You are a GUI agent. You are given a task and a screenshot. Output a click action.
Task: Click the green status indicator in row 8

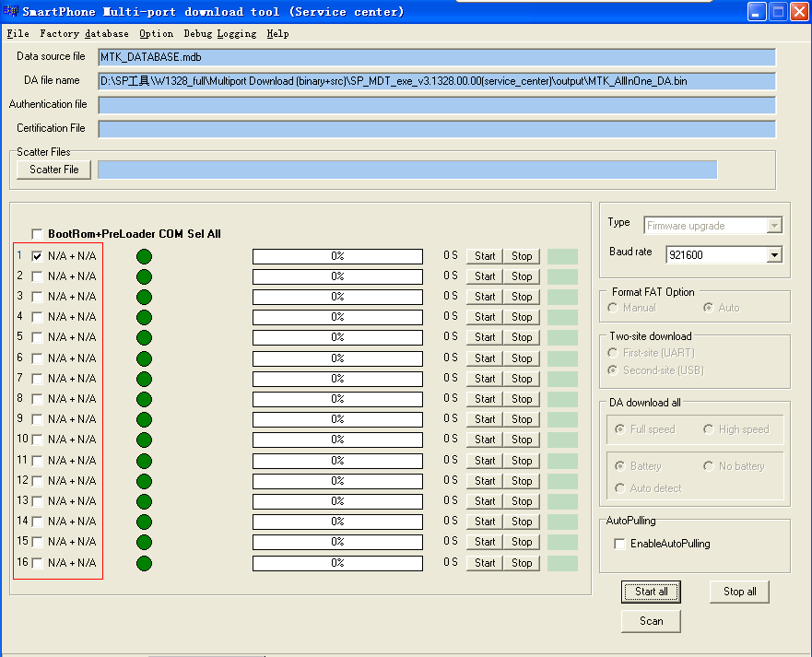144,399
